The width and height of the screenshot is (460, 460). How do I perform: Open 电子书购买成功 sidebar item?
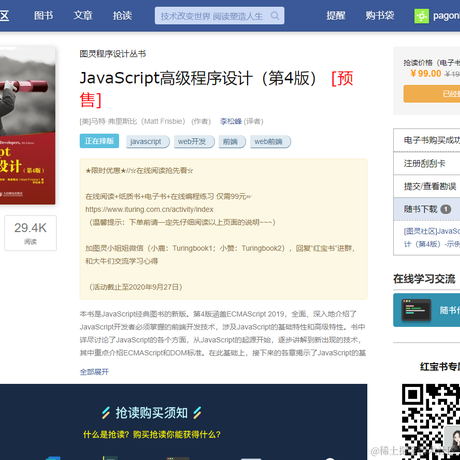tap(427, 140)
